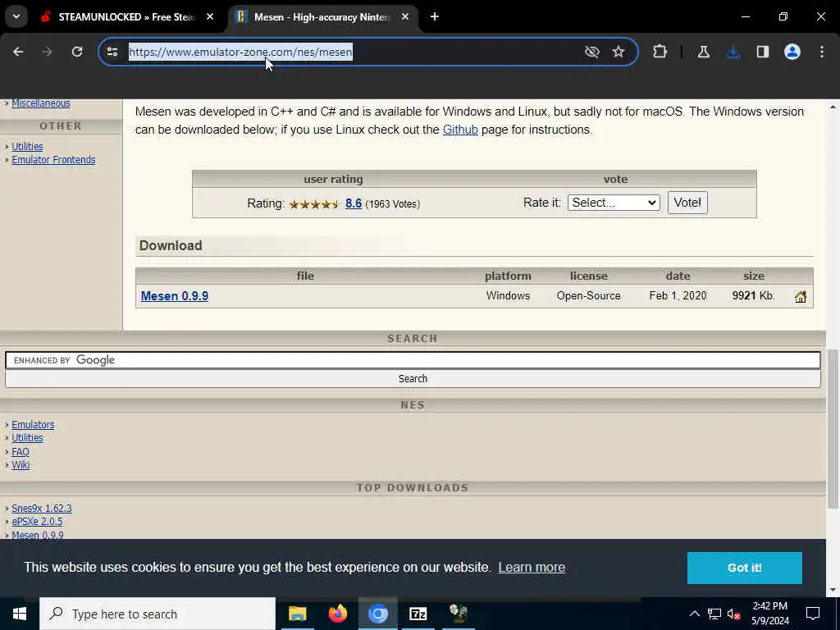Follow the Github link
840x630 pixels.
pyautogui.click(x=460, y=130)
